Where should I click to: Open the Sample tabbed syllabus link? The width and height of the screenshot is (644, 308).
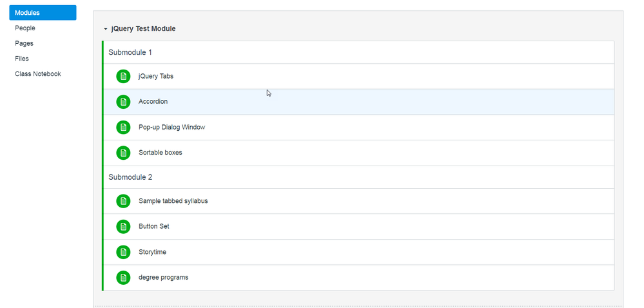click(173, 201)
